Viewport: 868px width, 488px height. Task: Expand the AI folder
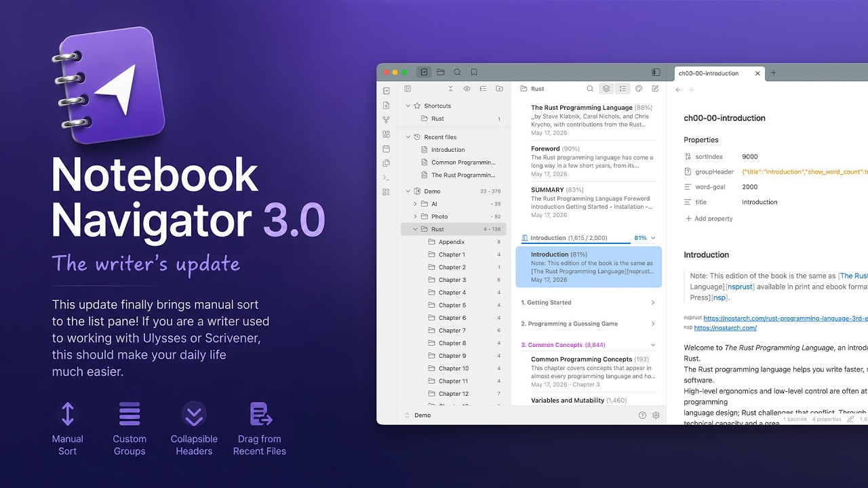(416, 204)
